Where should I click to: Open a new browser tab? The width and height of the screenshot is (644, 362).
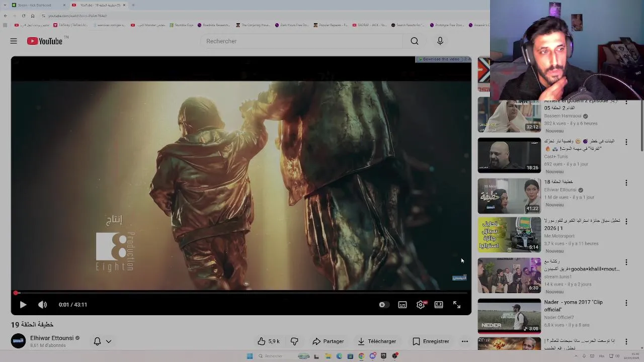tap(133, 5)
